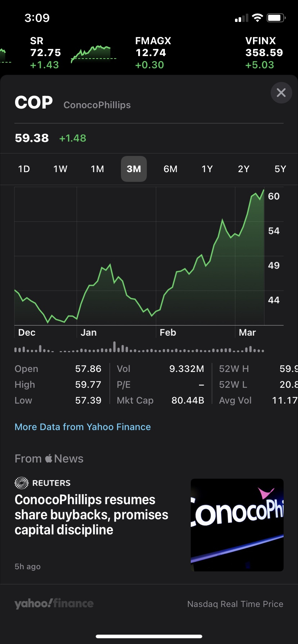The height and width of the screenshot is (644, 298).
Task: Switch chart to 5Y range
Action: point(280,169)
